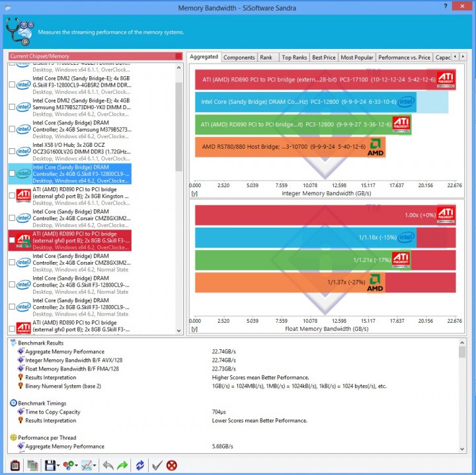Click the Performance per Thread icon
Screen dimensions: 476x475
click(13, 437)
